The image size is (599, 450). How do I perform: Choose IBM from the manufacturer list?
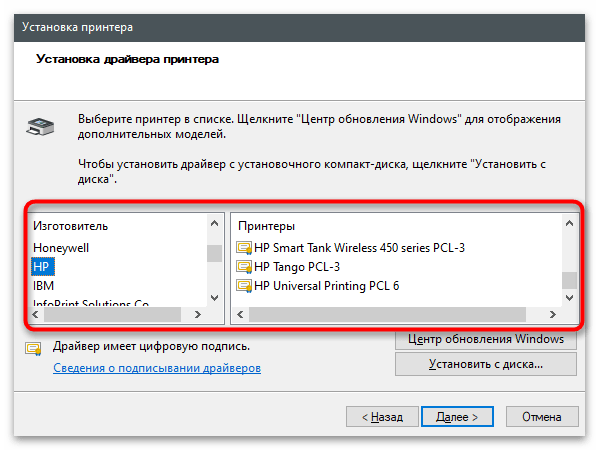[44, 286]
